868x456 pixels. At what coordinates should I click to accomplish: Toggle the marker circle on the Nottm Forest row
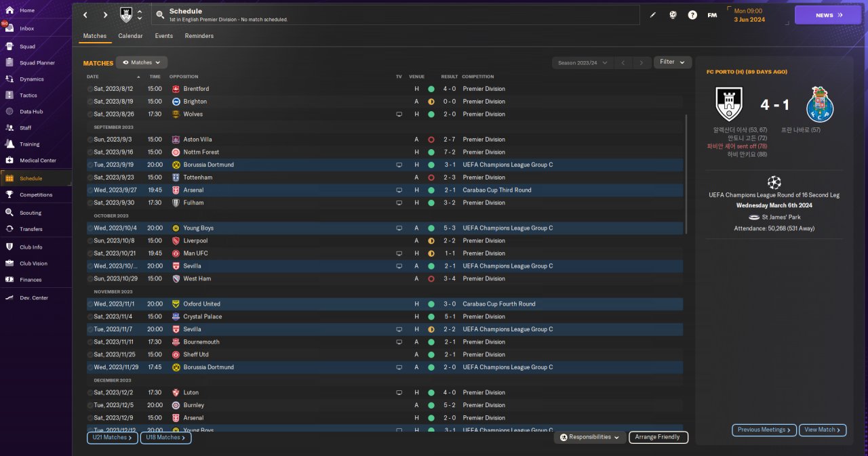pyautogui.click(x=90, y=152)
